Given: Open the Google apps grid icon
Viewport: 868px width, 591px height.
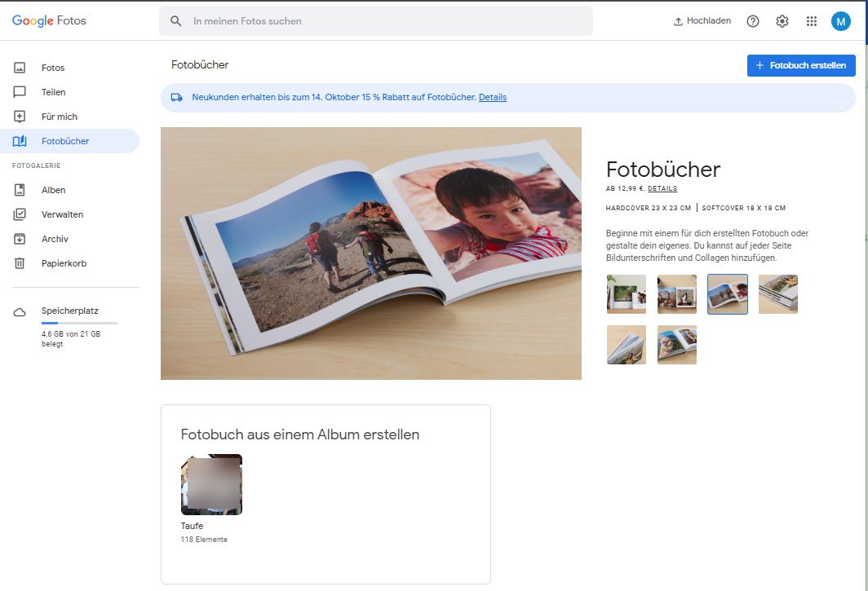Looking at the screenshot, I should click(x=811, y=21).
